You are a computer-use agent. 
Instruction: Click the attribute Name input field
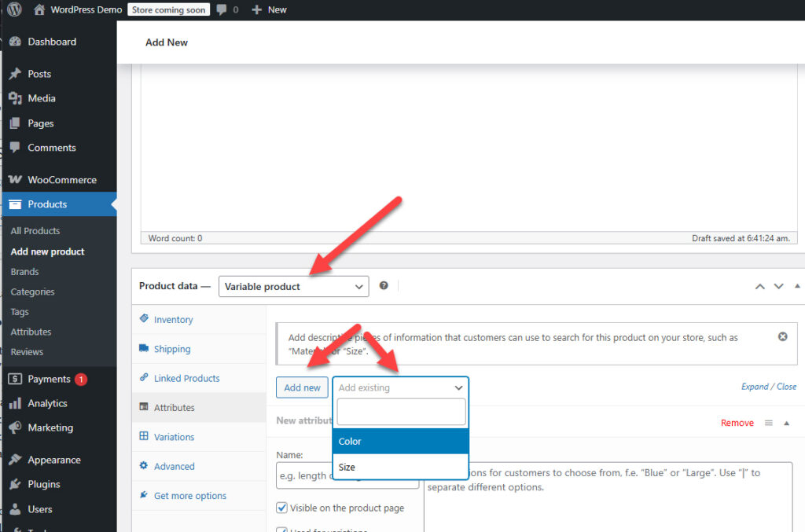(347, 475)
